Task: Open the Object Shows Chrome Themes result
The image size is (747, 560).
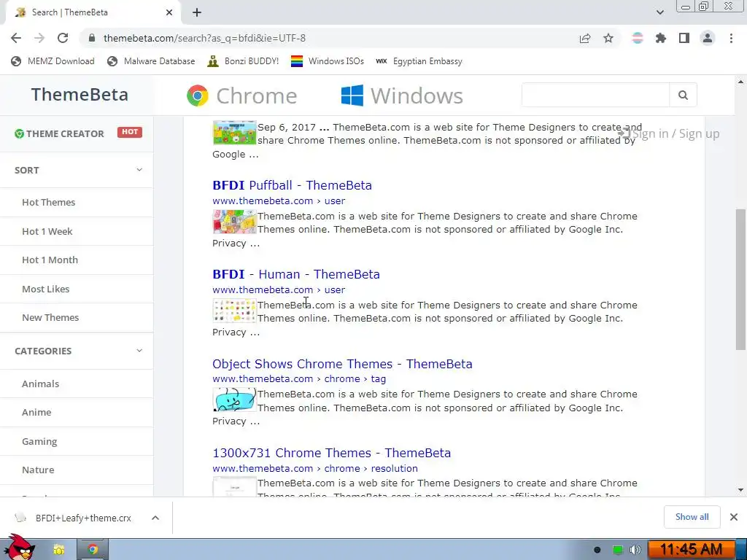Action: tap(343, 364)
